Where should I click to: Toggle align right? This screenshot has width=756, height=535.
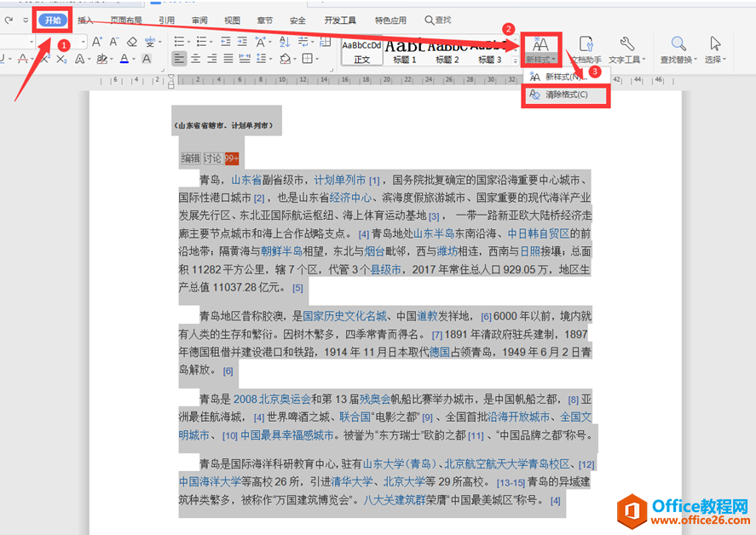point(212,59)
